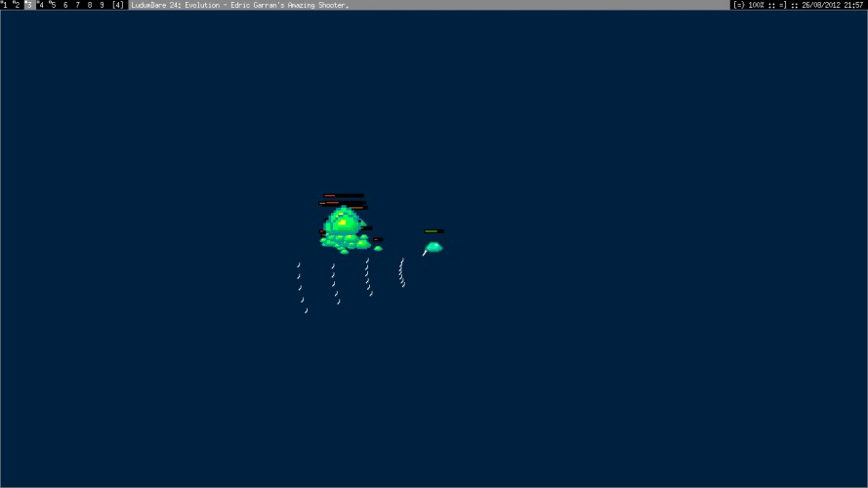Select the highlighted workspace tag 3
Screen dimensions: 868x488
[28, 5]
